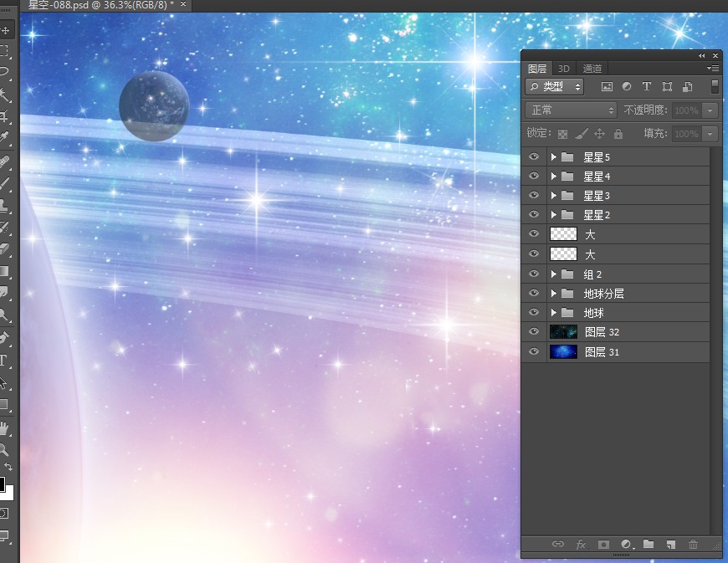Select the Horizontal Type tool

[x=5, y=361]
